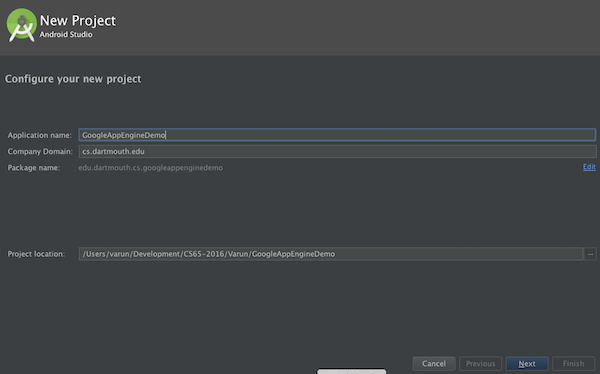Click the Project location label
This screenshot has width=600, height=374.
36,254
